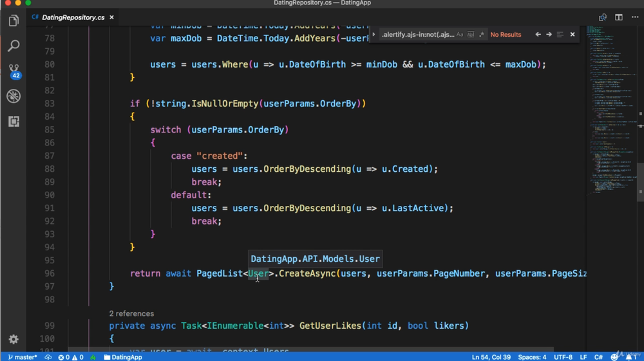Image resolution: width=644 pixels, height=361 pixels.
Task: Click line number 83 in the gutter
Action: (x=50, y=104)
